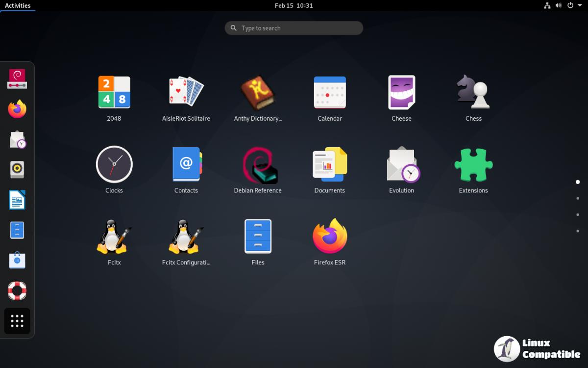
Task: Switch to the second app page dot
Action: coord(578,198)
